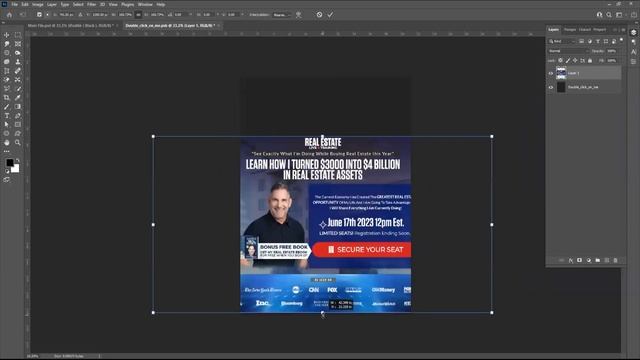Open the Filter menu
This screenshot has width=640, height=360.
(91, 4)
